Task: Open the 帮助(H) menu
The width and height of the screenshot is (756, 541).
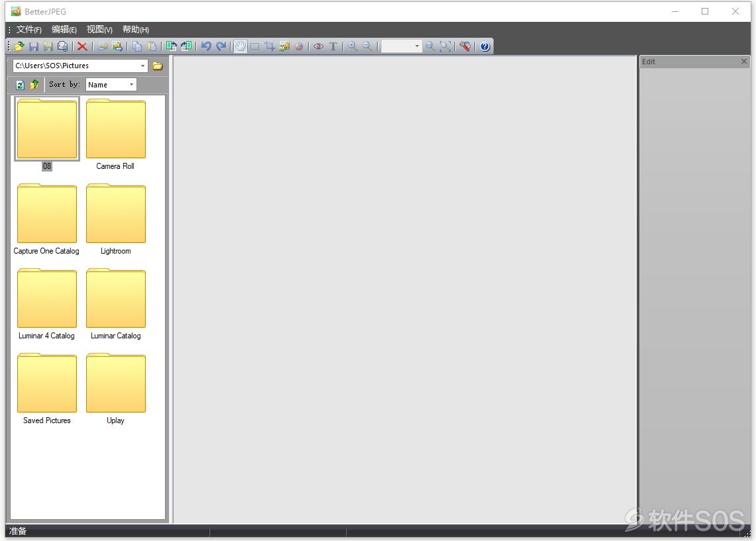Action: point(135,29)
